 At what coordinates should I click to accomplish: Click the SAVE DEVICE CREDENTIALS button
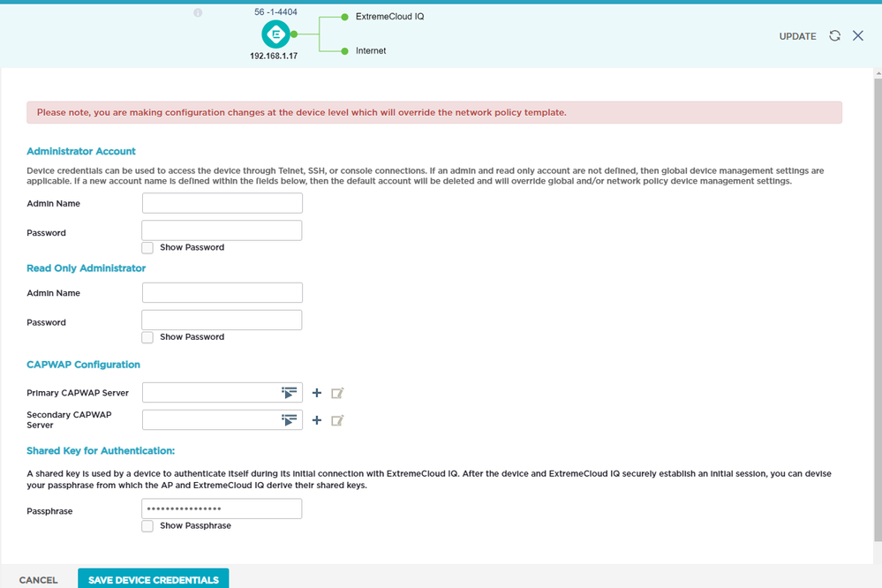(x=153, y=579)
